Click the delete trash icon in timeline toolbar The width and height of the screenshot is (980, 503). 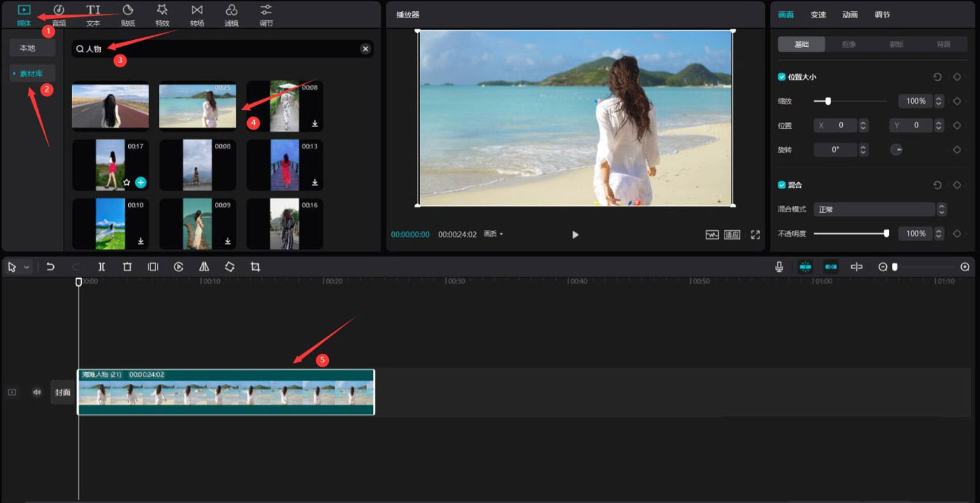[127, 267]
